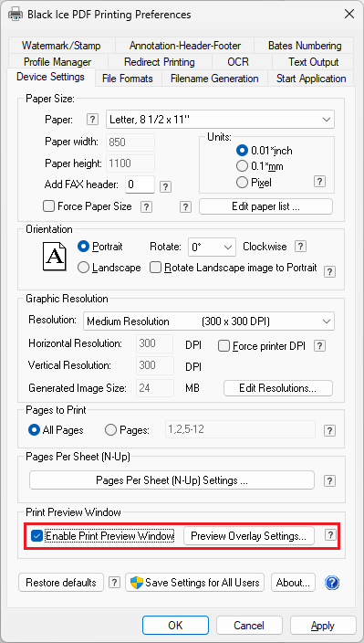The width and height of the screenshot is (364, 643).
Task: Click the help icon next to Force Paper Size
Action: point(146,207)
